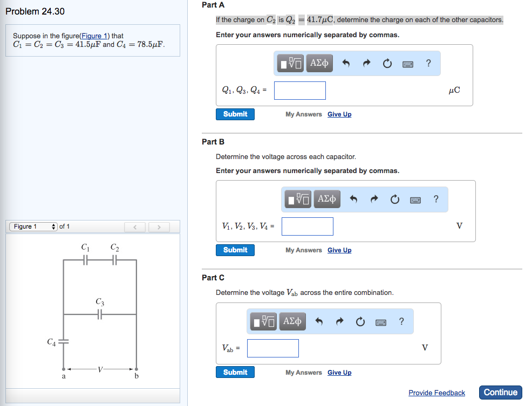Submit the Part A answer
This screenshot has width=532, height=406.
pyautogui.click(x=235, y=114)
